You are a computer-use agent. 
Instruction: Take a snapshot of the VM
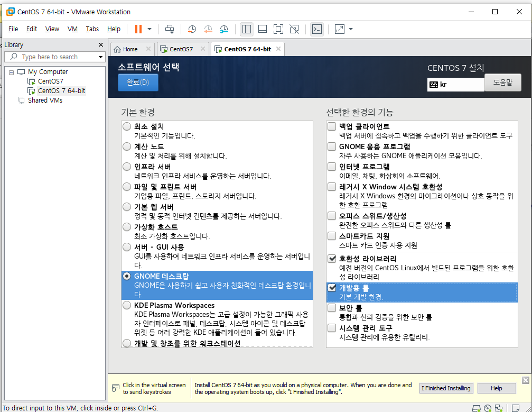[192, 29]
